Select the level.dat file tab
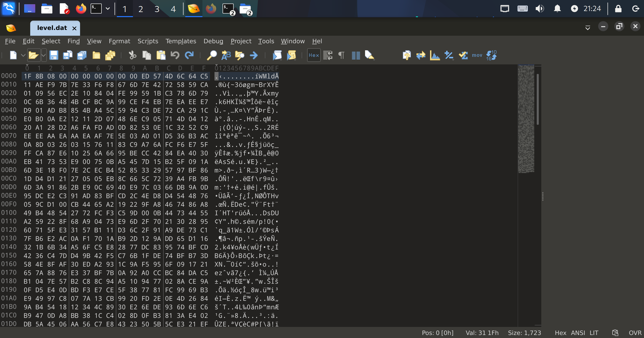The width and height of the screenshot is (644, 338). [52, 28]
